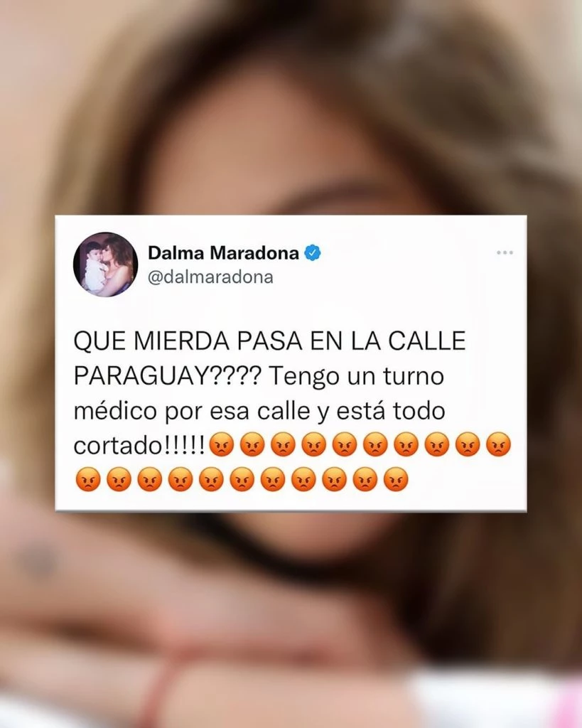Click first angry emoji in bottom emoji row
582x728 pixels.
coord(87,479)
